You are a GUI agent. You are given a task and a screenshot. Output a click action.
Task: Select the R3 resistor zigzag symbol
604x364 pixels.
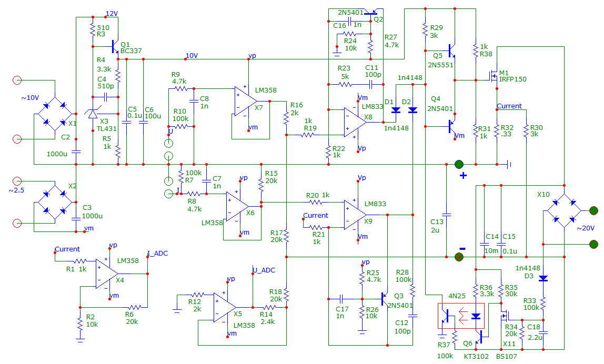point(93,29)
